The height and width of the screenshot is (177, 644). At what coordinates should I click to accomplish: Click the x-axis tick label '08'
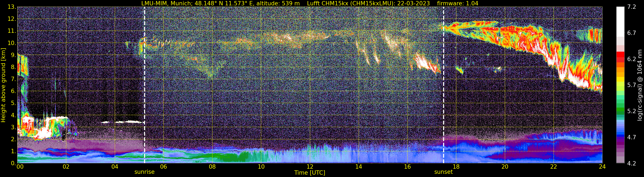tap(212, 167)
